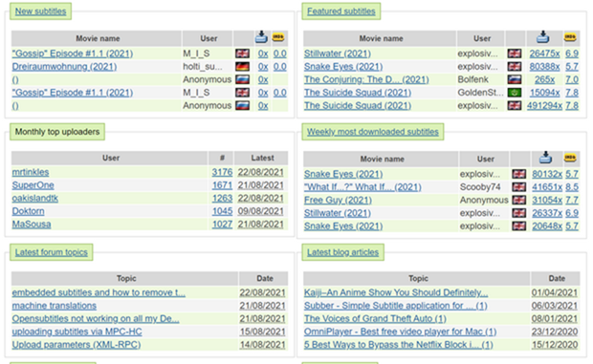
Task: Open Subber Simple Subtitle application article
Action: [396, 306]
